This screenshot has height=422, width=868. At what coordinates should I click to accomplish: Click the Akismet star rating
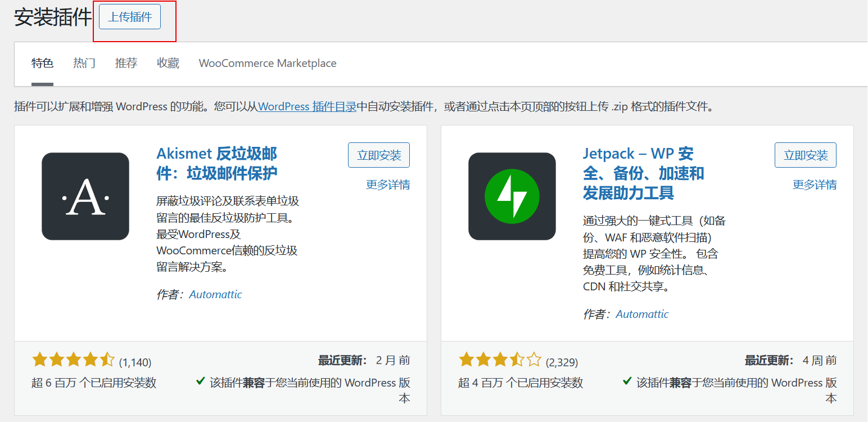pyautogui.click(x=73, y=360)
